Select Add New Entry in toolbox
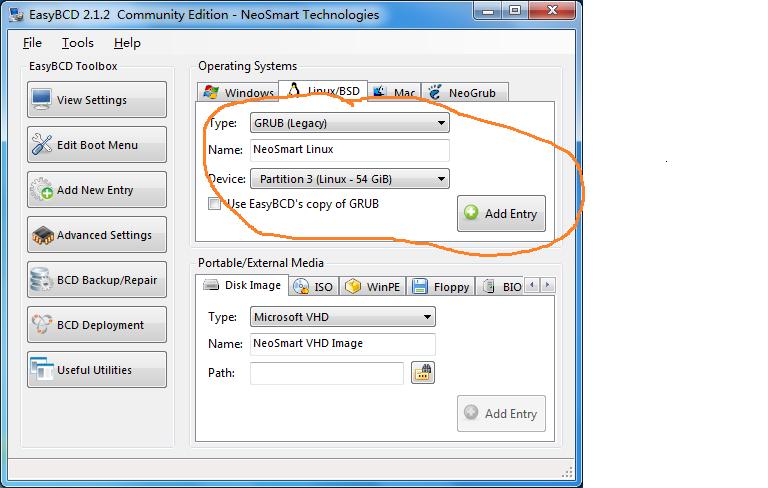768x488 pixels. [97, 190]
